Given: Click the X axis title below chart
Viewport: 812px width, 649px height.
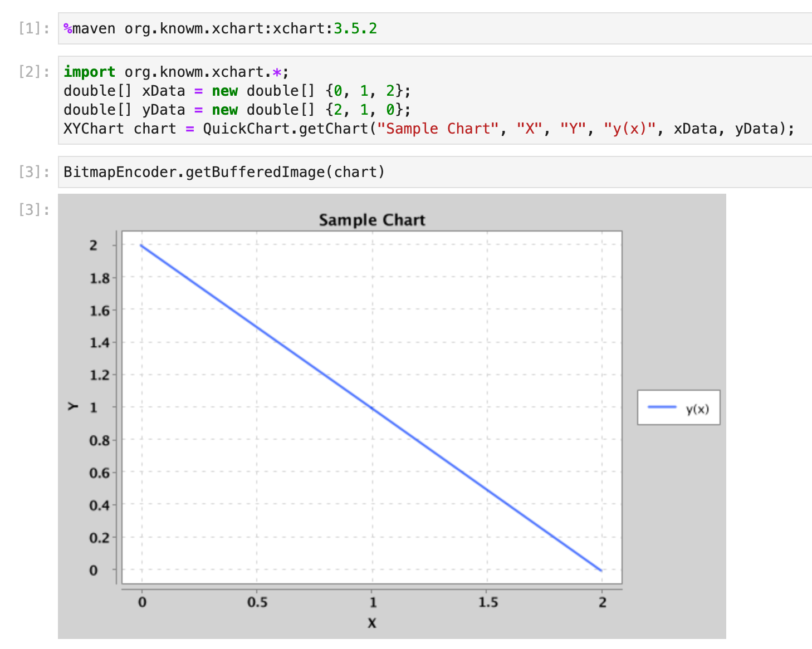Looking at the screenshot, I should click(372, 623).
